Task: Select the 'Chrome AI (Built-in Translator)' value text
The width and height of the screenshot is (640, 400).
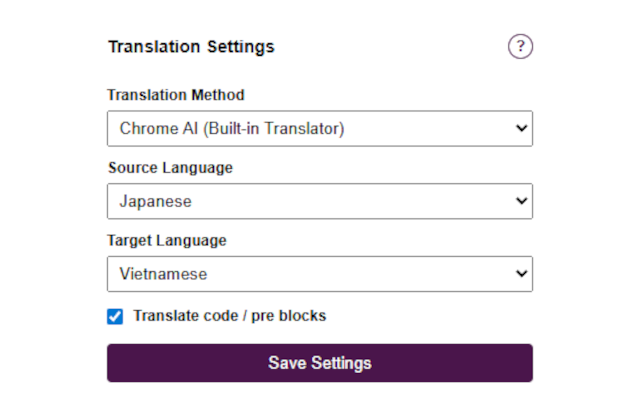Action: 232,129
